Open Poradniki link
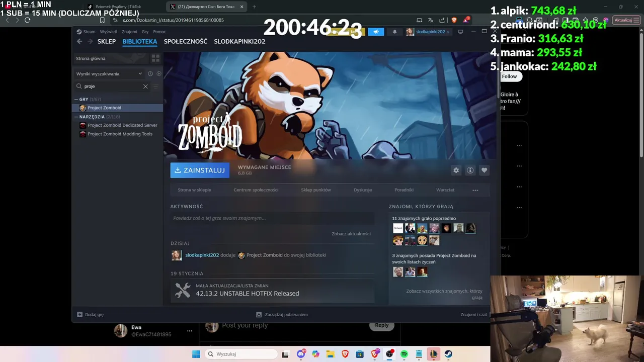This screenshot has height=362, width=644. click(404, 190)
